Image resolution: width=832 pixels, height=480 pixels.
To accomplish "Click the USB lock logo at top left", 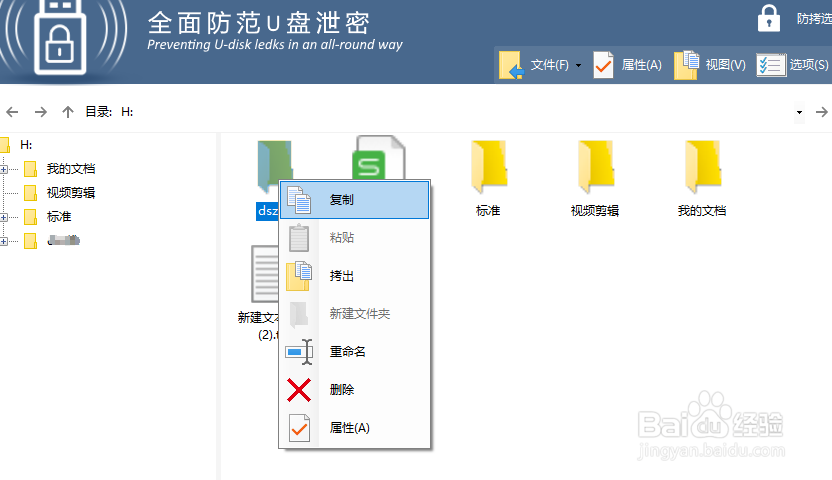I will pos(60,37).
